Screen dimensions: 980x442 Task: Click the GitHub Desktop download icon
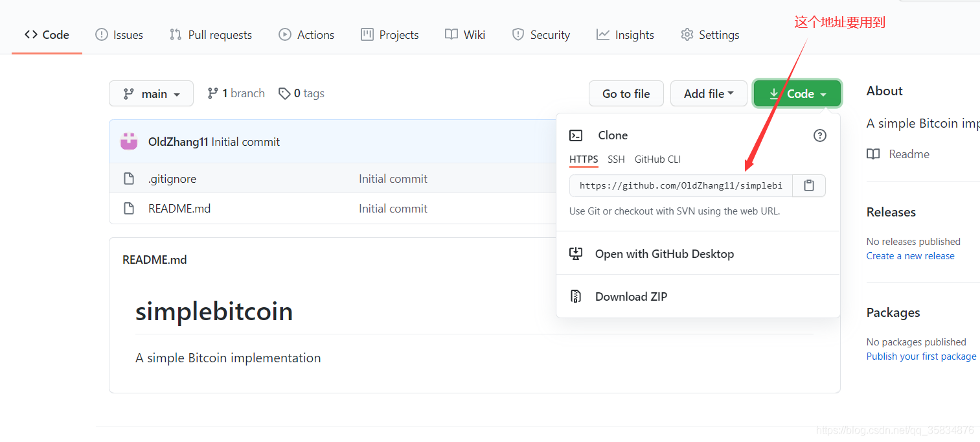coord(576,254)
